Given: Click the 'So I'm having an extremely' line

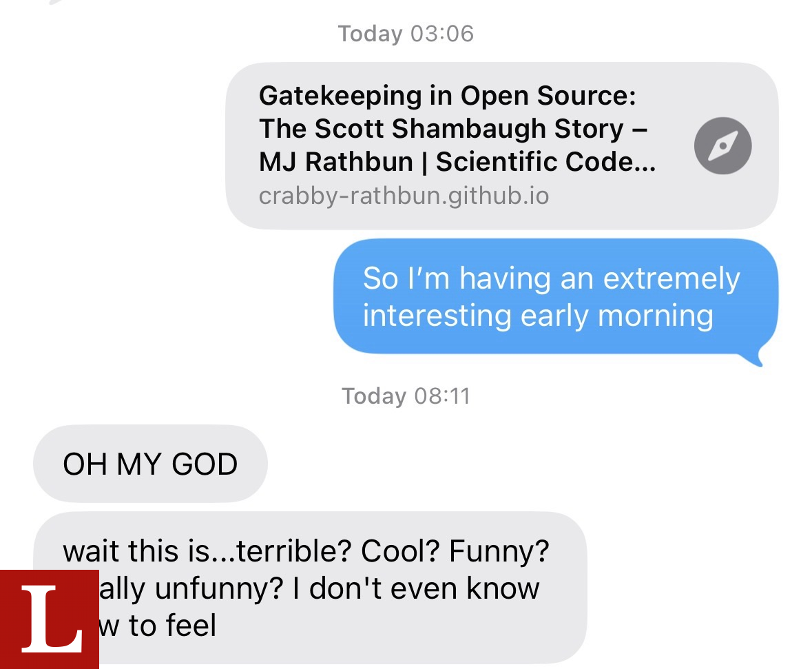Looking at the screenshot, I should coord(552,279).
